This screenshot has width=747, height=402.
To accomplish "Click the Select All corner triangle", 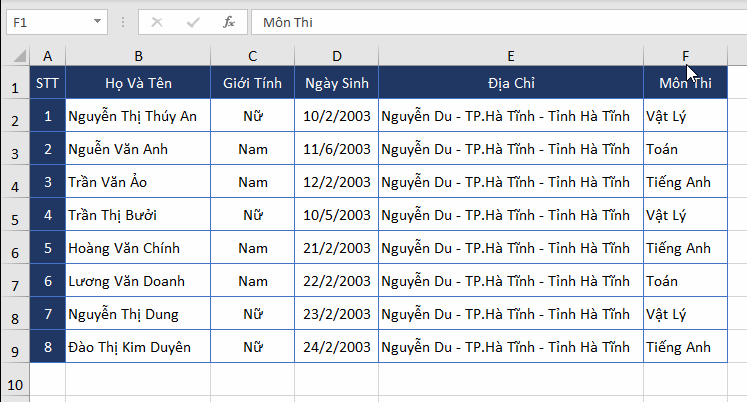I will click(20, 56).
